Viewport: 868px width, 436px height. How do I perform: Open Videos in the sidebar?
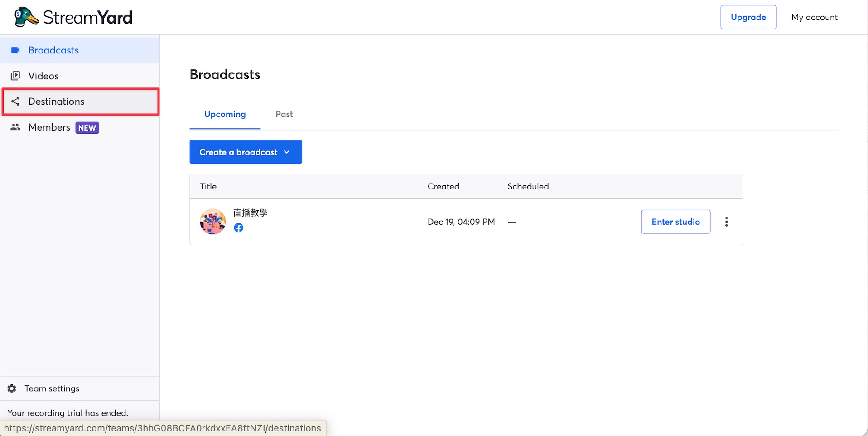click(x=80, y=76)
